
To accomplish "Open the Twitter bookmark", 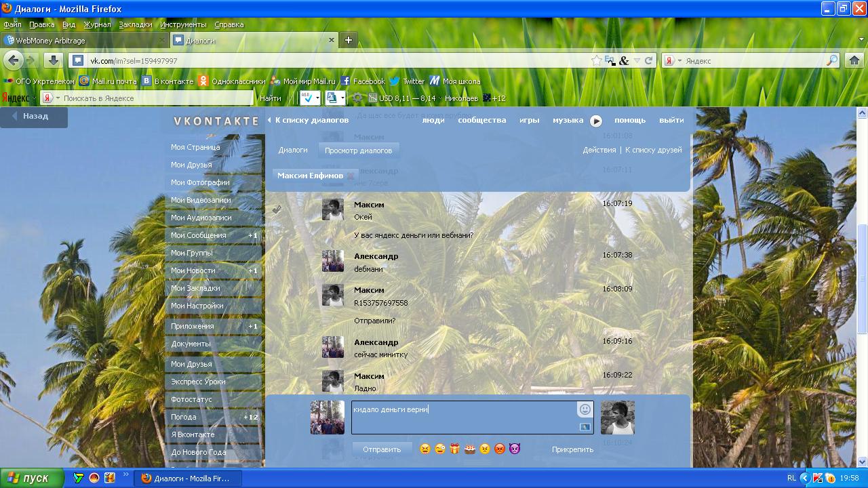I will tap(407, 81).
